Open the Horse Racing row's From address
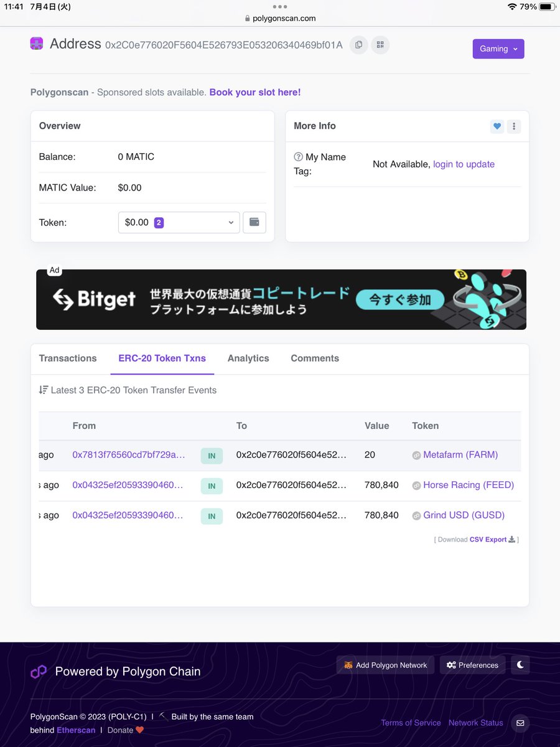This screenshot has height=747, width=560. pos(128,485)
